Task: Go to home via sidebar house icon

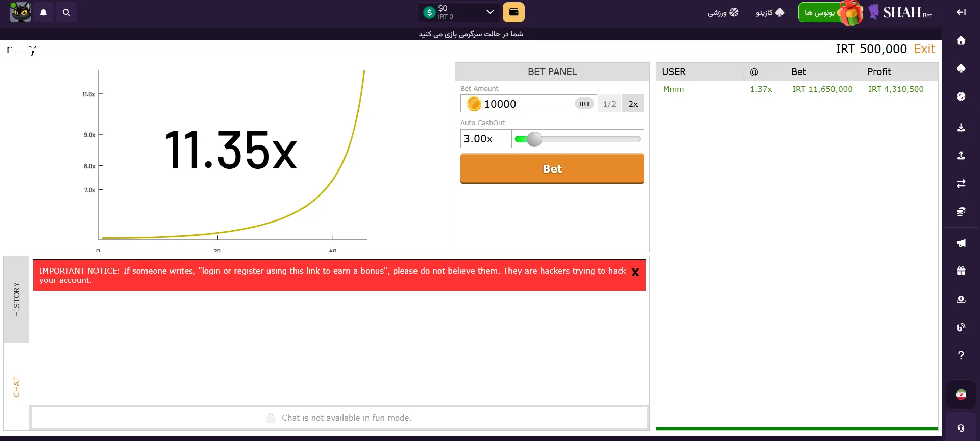Action: [x=961, y=40]
